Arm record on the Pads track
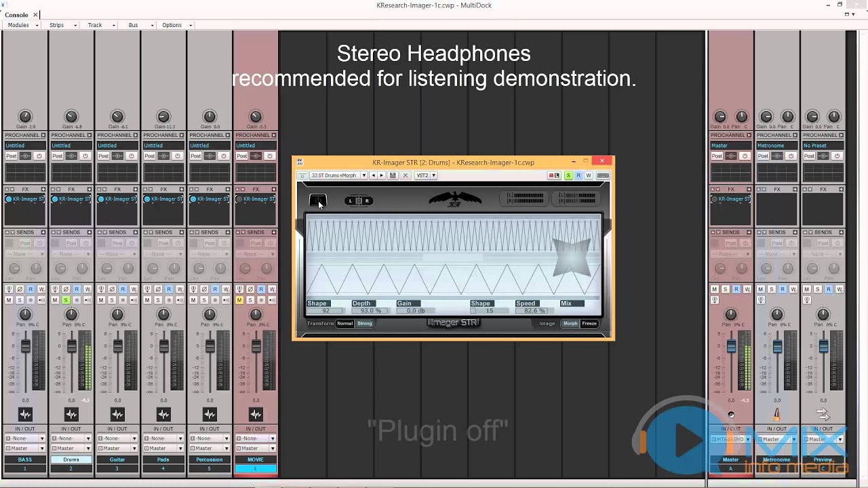 click(169, 300)
